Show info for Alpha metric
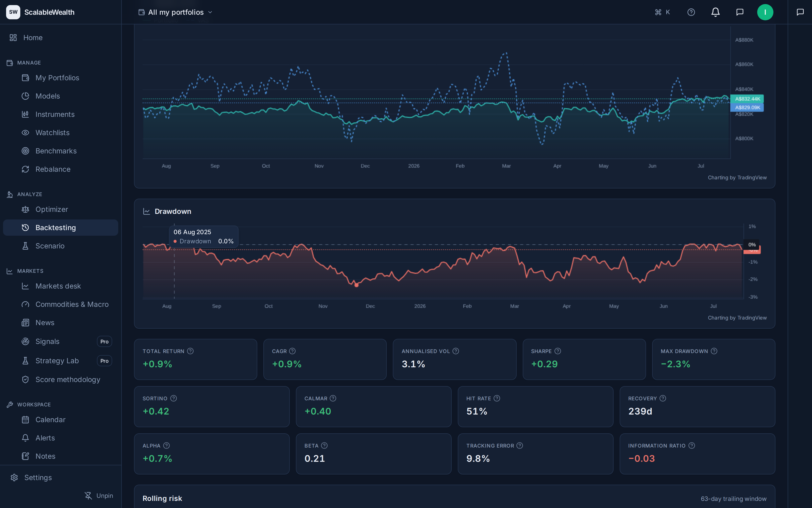Screen dimensions: 812x508 click(x=166, y=446)
